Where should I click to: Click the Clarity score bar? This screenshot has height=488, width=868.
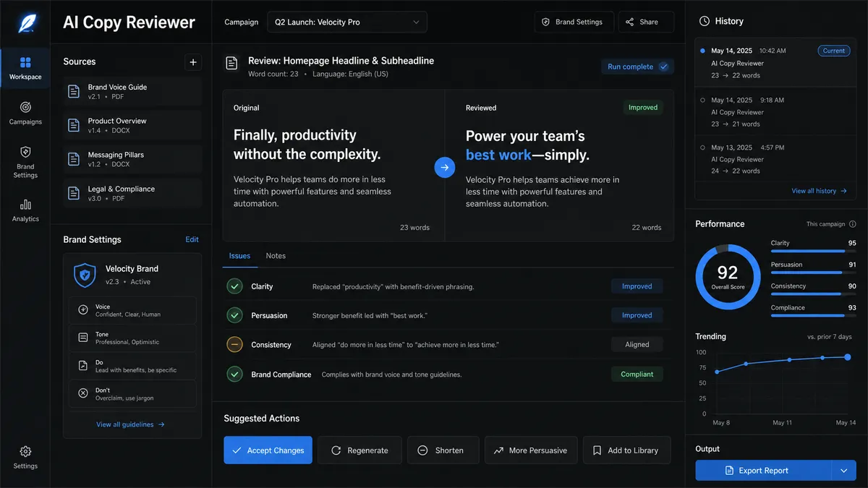(814, 251)
